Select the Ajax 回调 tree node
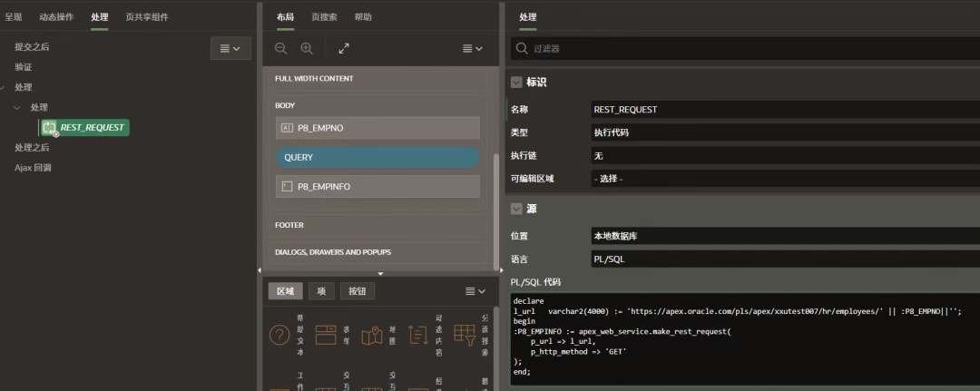The width and height of the screenshot is (980, 391). coord(34,168)
